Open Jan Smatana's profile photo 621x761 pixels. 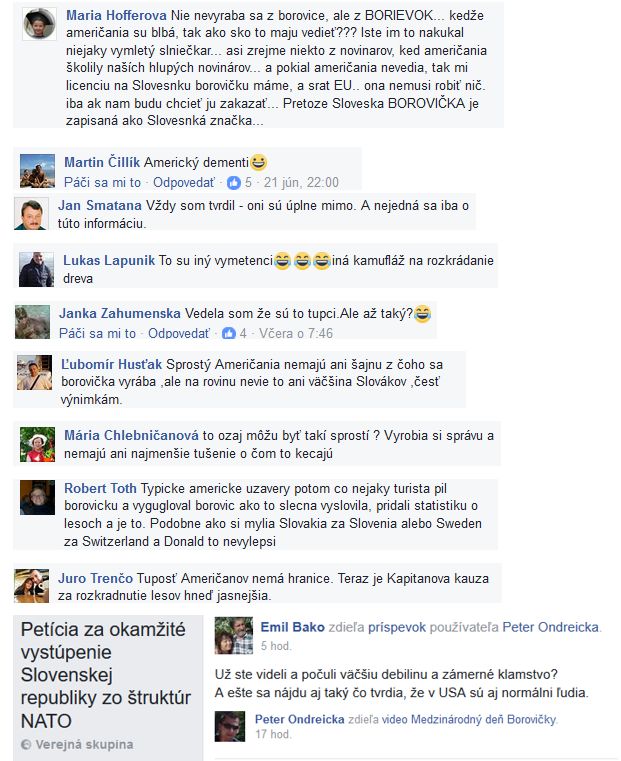click(31, 214)
